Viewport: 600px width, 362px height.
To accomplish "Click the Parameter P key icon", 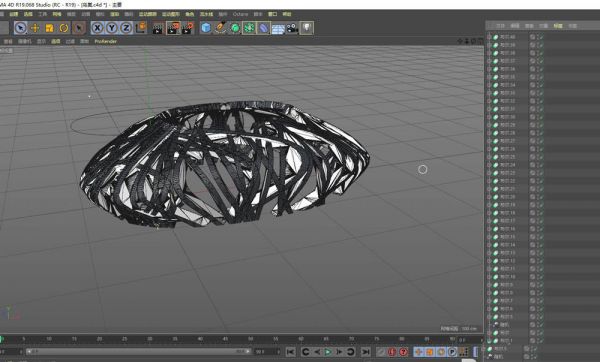I will 452,352.
